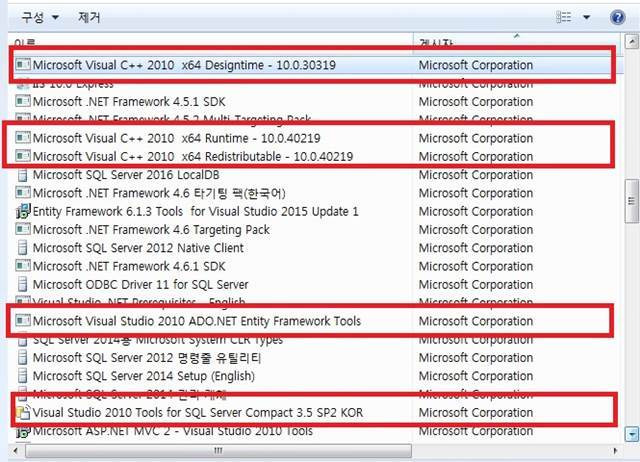Select VS 2010 Tools for SQL Server Compact entry

click(x=198, y=413)
